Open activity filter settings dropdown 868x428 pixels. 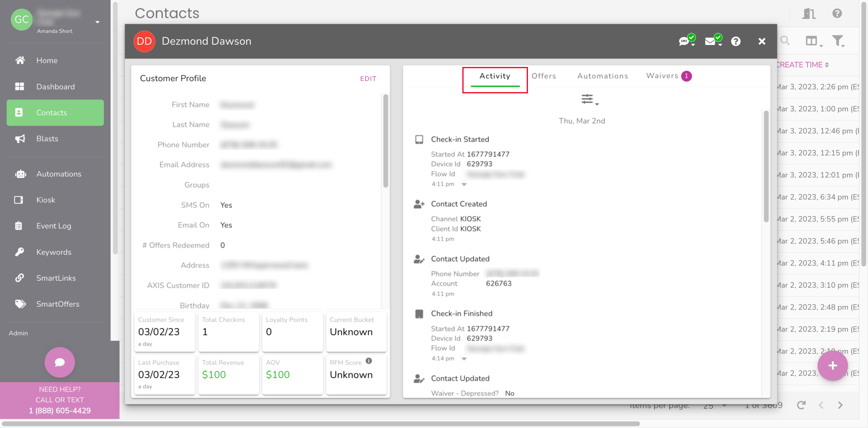(x=590, y=99)
